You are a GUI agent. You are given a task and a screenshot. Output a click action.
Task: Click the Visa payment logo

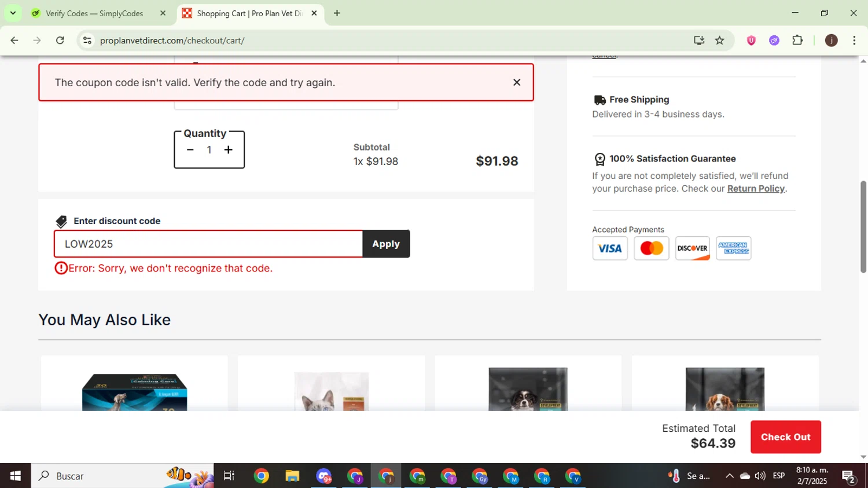610,248
